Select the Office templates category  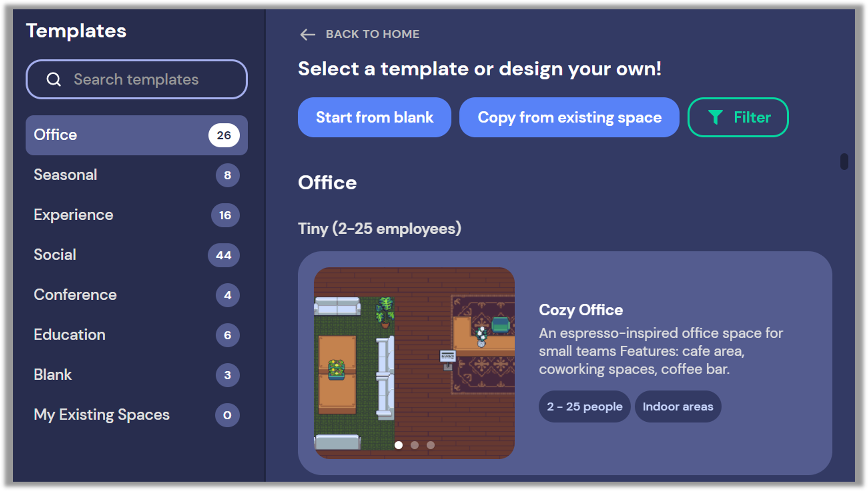136,134
